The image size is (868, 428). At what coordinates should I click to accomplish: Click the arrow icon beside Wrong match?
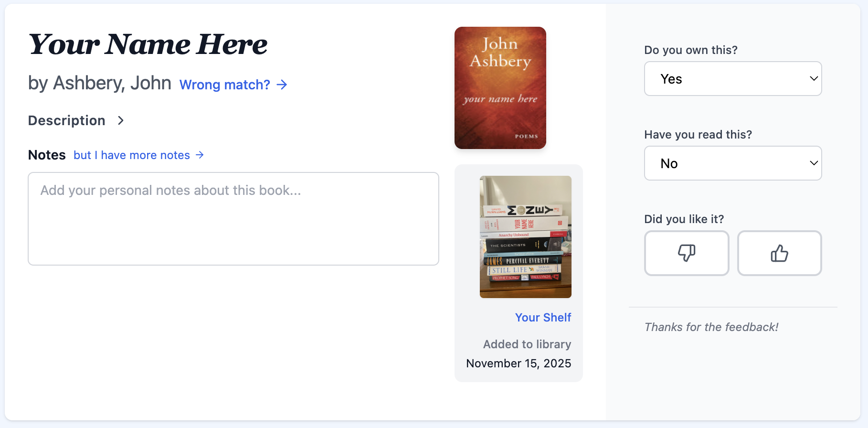click(x=282, y=85)
